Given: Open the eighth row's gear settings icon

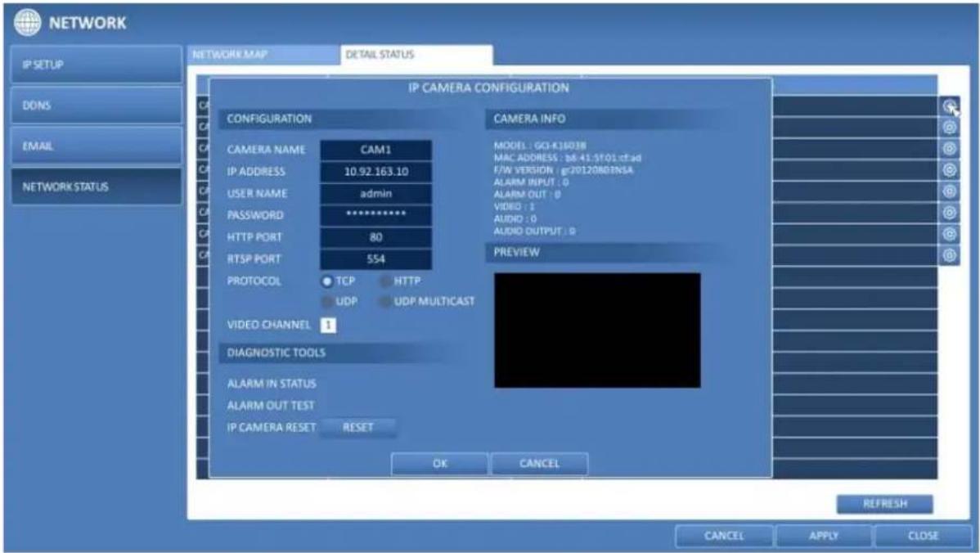Looking at the screenshot, I should click(949, 255).
